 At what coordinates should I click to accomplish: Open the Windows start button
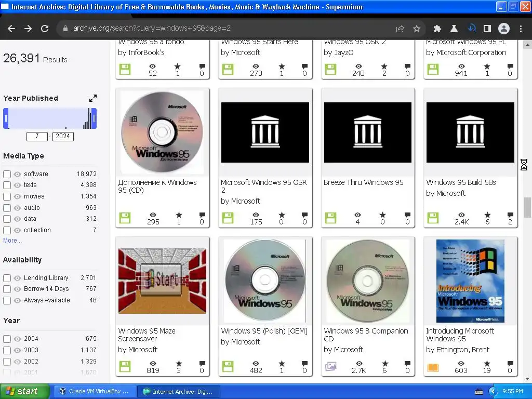click(24, 391)
